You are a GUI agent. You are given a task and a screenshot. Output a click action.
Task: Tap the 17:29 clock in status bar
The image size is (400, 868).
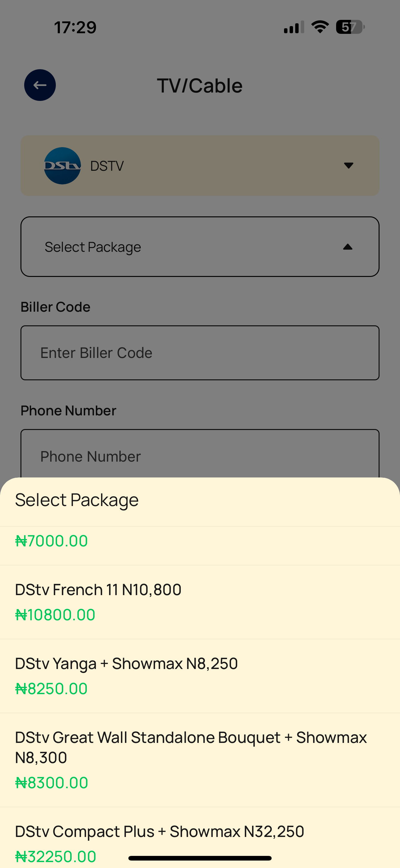pyautogui.click(x=75, y=27)
